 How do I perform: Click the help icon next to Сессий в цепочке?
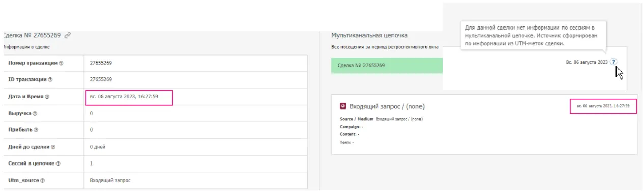[x=58, y=164]
